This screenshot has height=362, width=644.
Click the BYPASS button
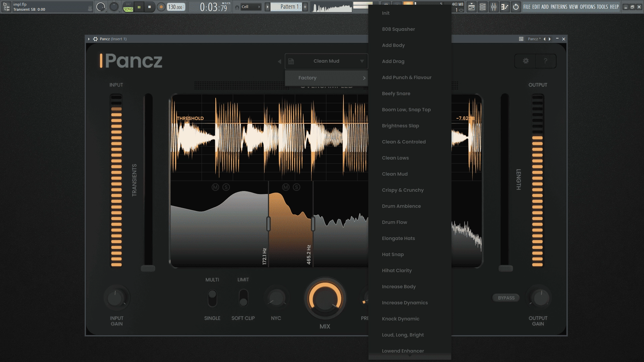[506, 298]
